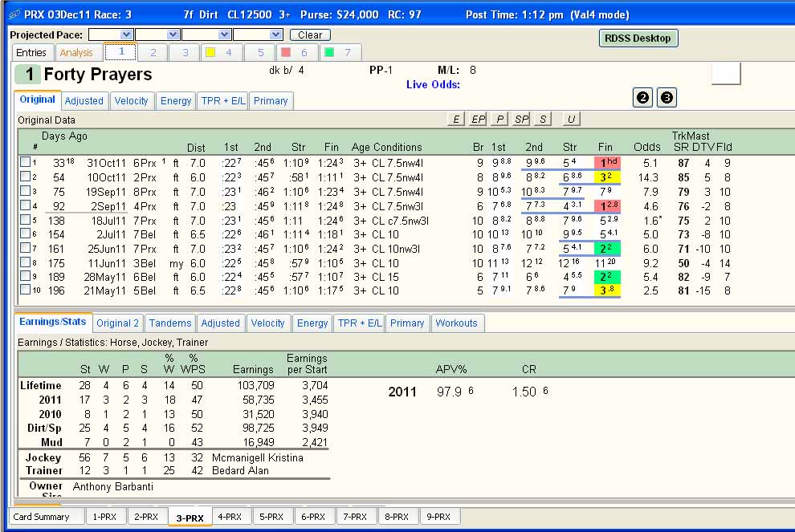Select horse tab 7 with green marker

pyautogui.click(x=340, y=53)
